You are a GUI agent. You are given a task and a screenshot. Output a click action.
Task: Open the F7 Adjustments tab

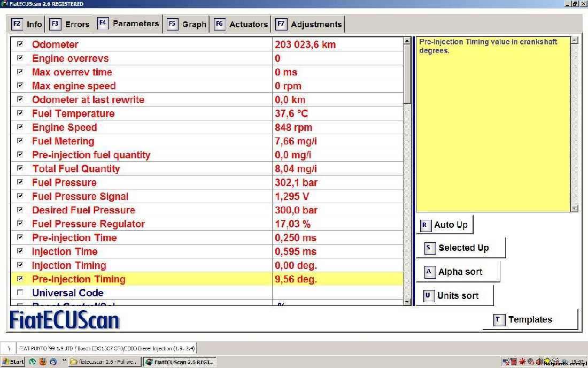click(308, 25)
